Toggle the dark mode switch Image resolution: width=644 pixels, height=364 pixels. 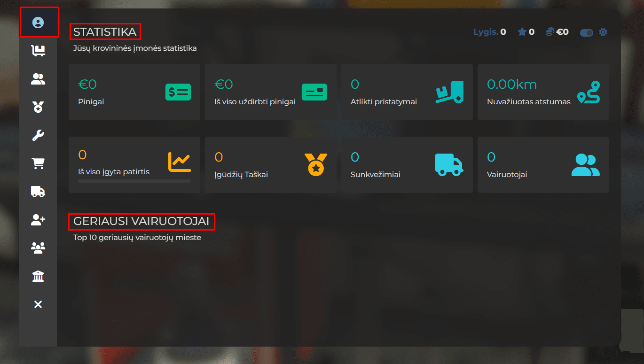click(586, 32)
